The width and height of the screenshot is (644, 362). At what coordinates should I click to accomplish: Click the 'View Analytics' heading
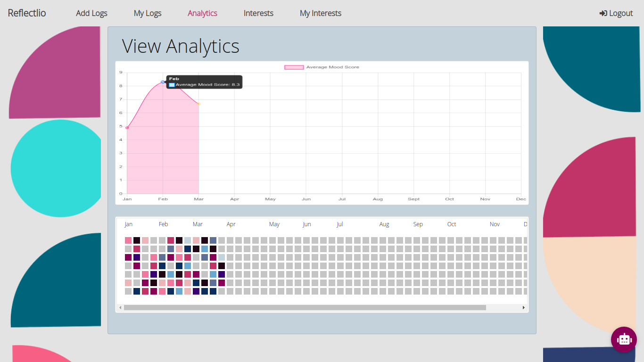181,46
